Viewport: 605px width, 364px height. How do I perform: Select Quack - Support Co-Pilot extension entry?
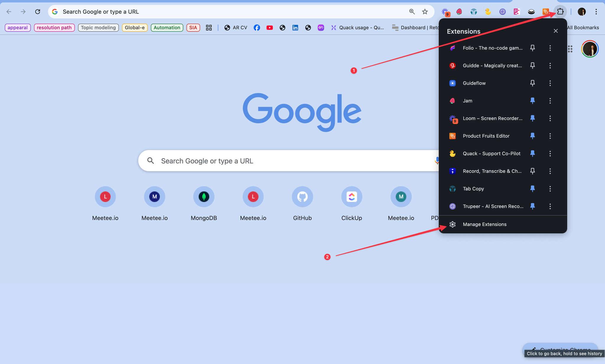point(491,154)
